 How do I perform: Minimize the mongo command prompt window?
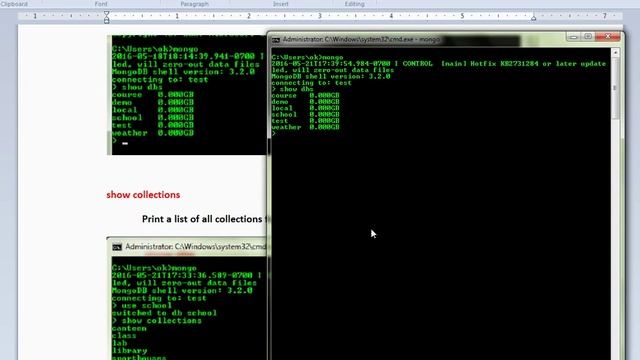pyautogui.click(x=573, y=37)
